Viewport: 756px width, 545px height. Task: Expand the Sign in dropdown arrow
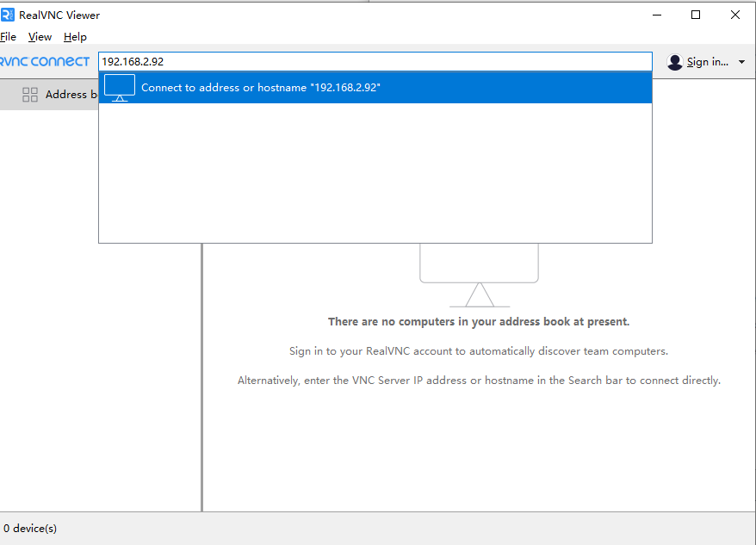coord(742,62)
